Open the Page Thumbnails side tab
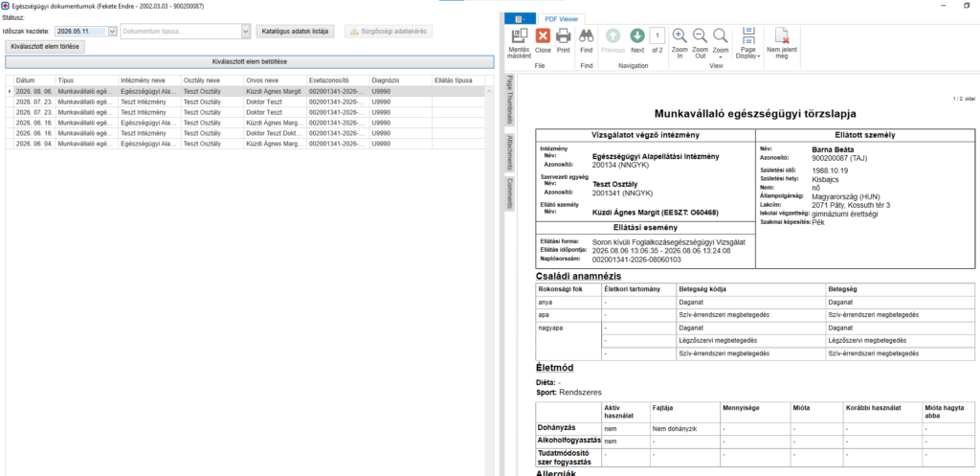Screen dimensions: 980x476 click(x=509, y=100)
